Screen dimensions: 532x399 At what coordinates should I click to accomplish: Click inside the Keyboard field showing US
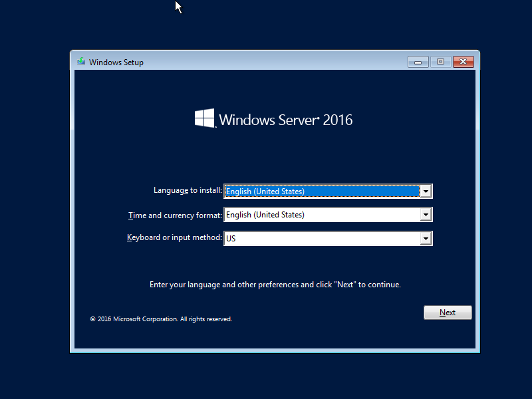coord(319,237)
